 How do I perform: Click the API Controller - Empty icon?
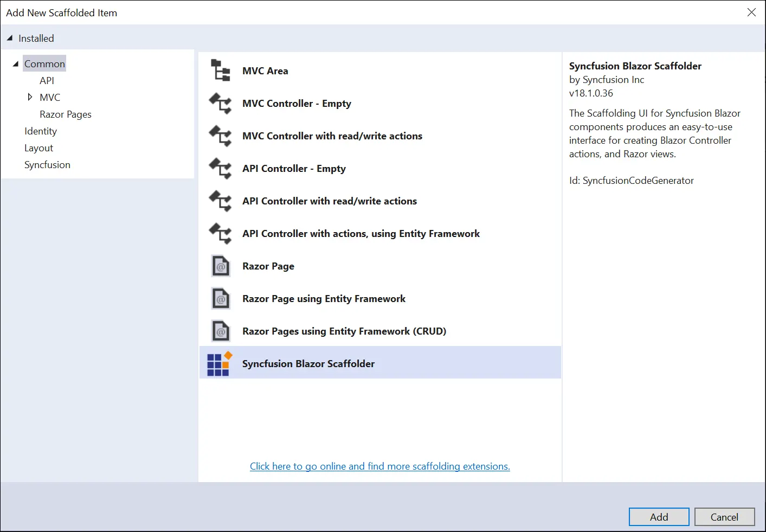220,168
